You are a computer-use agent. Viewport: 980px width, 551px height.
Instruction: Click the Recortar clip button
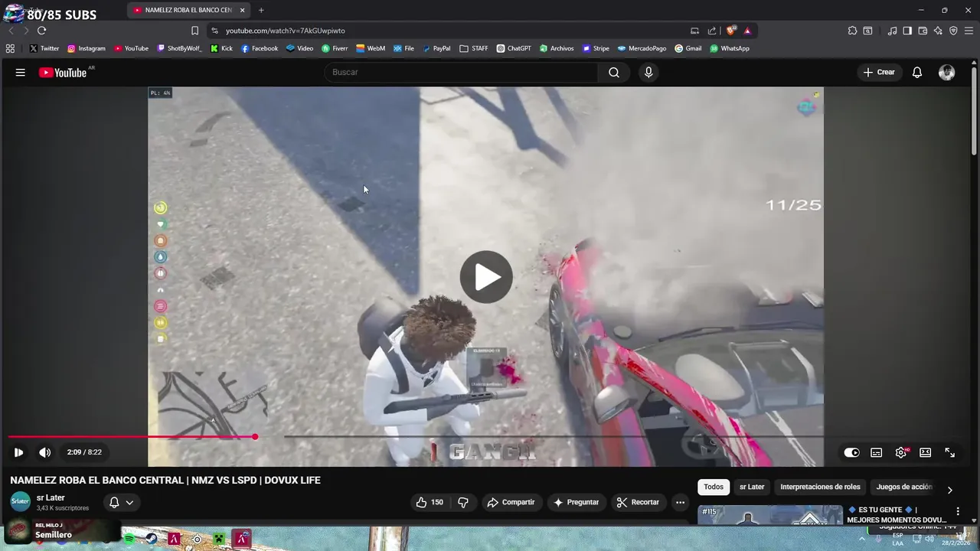coord(638,502)
